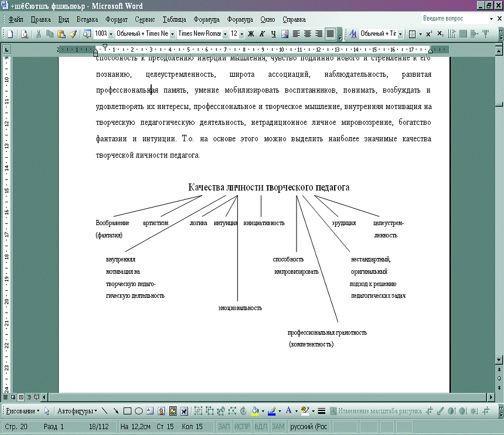Select the Oval drawing tool
This screenshot has width=504, height=435.
[x=138, y=411]
